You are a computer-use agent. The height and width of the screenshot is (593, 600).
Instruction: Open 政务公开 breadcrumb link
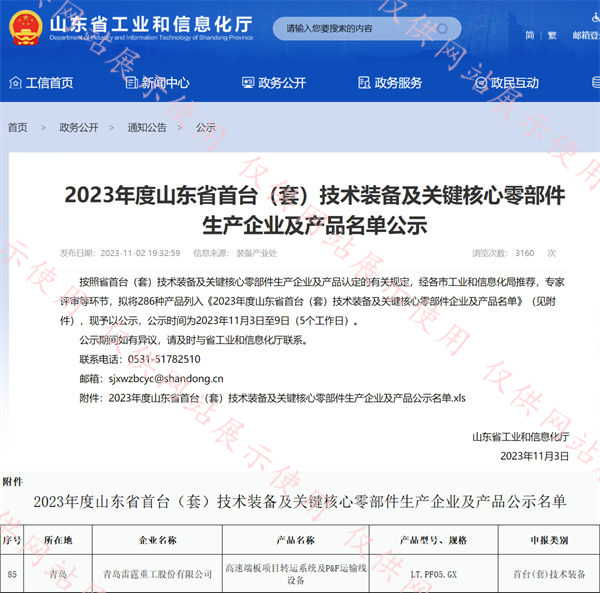[x=78, y=128]
